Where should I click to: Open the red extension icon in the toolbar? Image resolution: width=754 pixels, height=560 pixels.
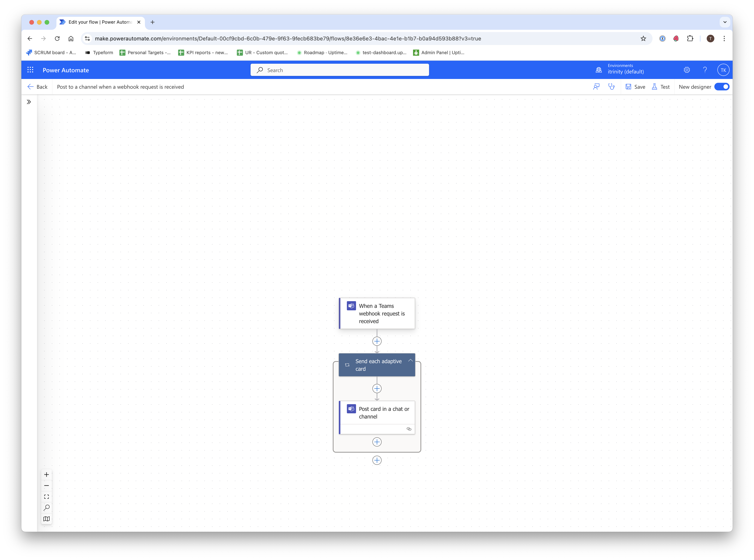676,38
